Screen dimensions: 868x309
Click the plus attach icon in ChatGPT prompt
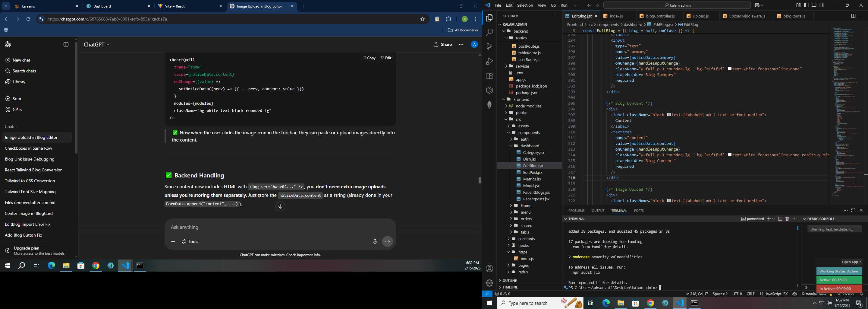(173, 241)
